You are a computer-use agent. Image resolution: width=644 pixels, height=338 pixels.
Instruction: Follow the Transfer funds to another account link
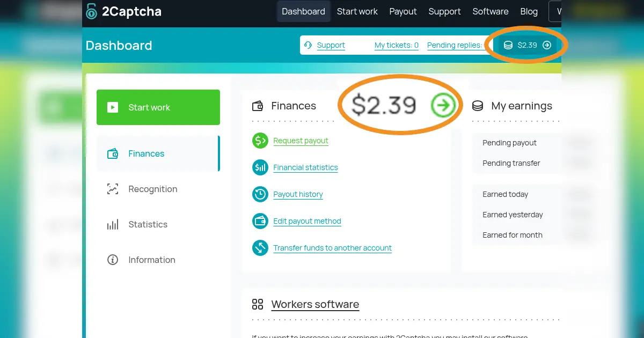coord(332,248)
